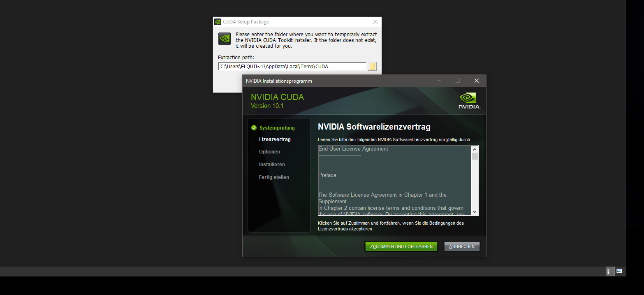
Task: Click disabled maximize button of NVIDIA installer
Action: 458,81
